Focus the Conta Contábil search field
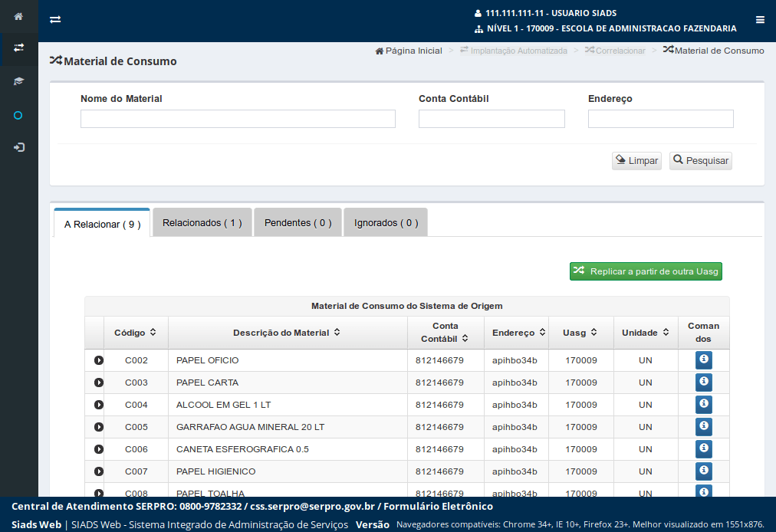The height and width of the screenshot is (532, 776). pos(492,119)
